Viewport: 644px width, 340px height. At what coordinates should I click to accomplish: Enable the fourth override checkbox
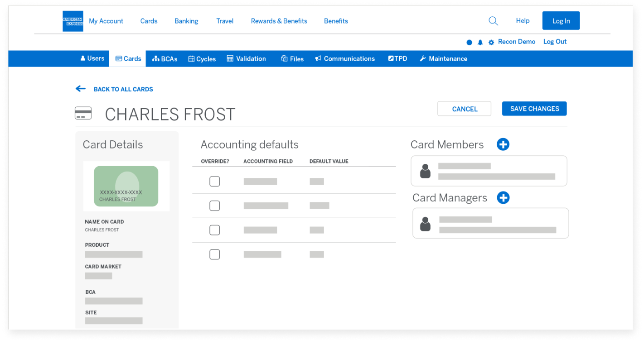[x=214, y=254]
